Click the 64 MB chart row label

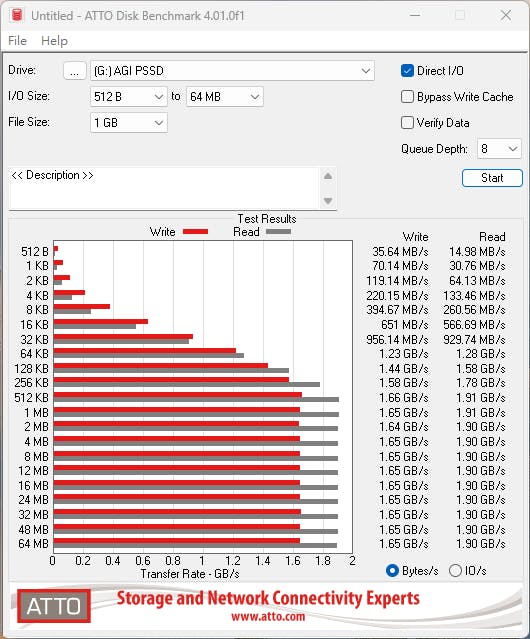click(x=33, y=544)
